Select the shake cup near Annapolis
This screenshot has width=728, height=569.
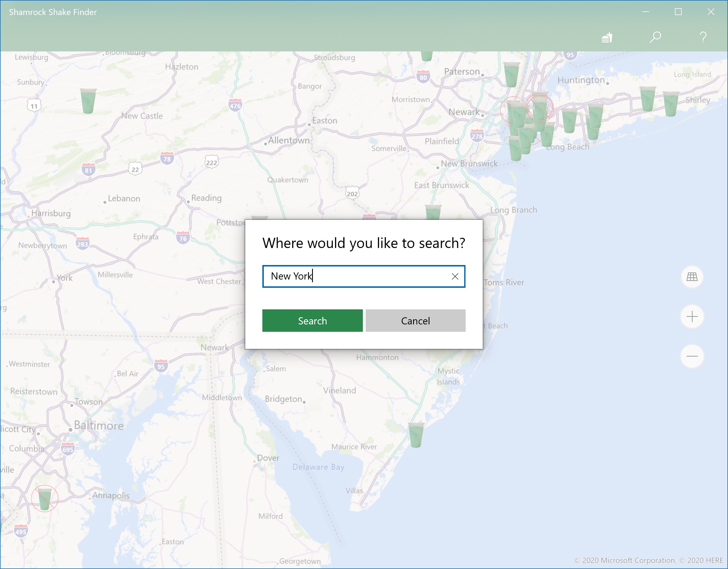[x=44, y=499]
